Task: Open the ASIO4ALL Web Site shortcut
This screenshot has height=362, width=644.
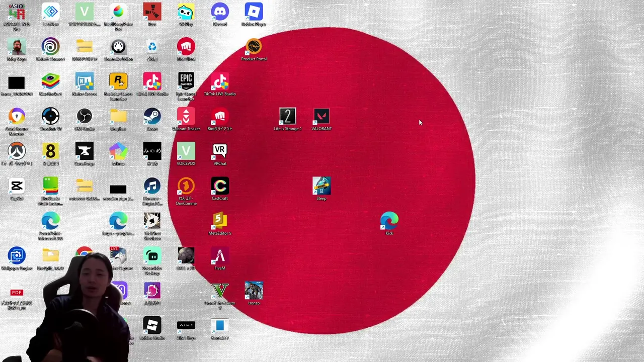Action: pyautogui.click(x=17, y=12)
